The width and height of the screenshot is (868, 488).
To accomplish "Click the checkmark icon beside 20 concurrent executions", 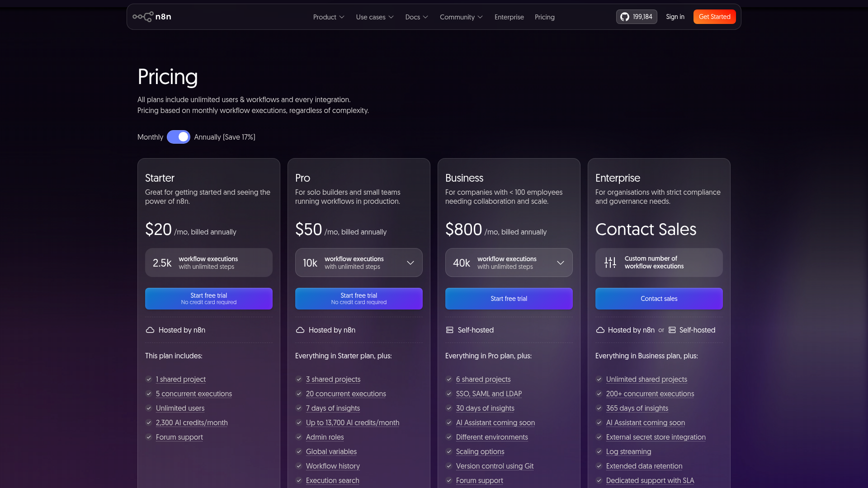I will click(299, 394).
